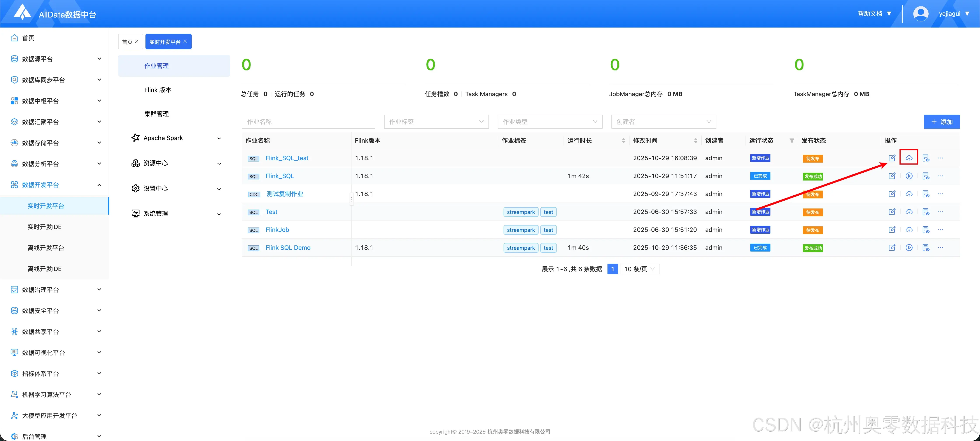Viewport: 980px width, 441px height.
Task: Select Flink 版本 menu item
Action: click(x=157, y=90)
